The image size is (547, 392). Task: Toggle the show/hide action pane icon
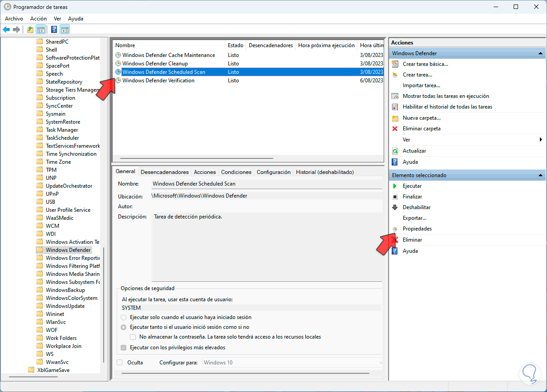(65, 30)
